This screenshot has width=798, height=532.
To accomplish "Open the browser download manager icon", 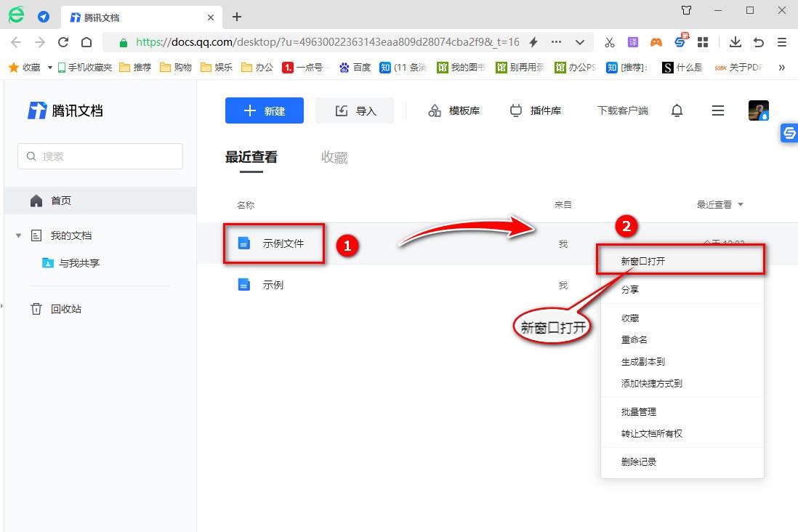I will tap(735, 42).
